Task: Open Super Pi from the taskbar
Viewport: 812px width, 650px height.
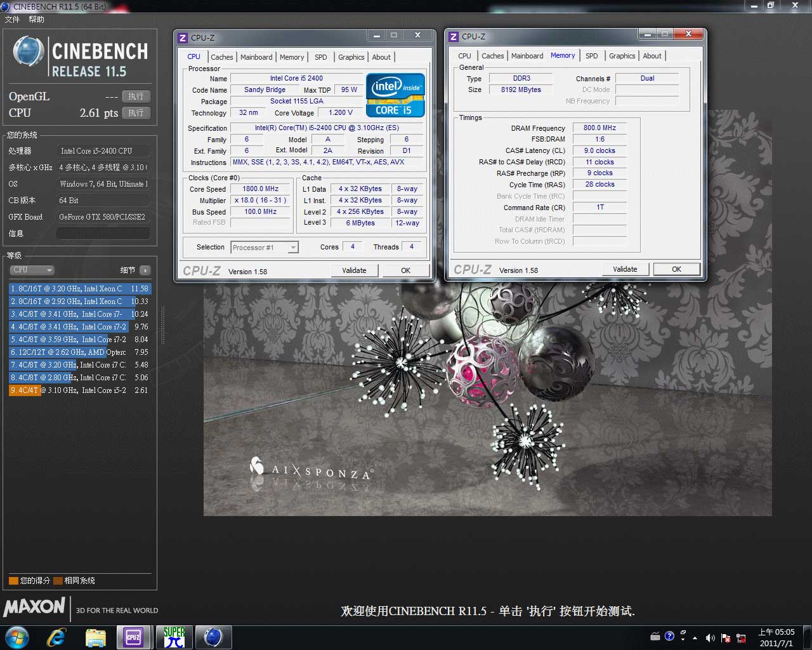Action: 174,637
